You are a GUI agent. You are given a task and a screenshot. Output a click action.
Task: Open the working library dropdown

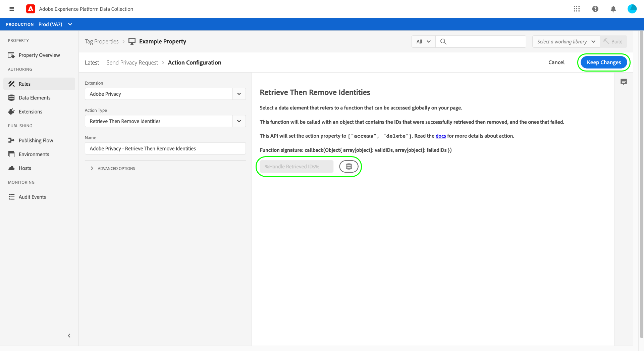click(566, 42)
